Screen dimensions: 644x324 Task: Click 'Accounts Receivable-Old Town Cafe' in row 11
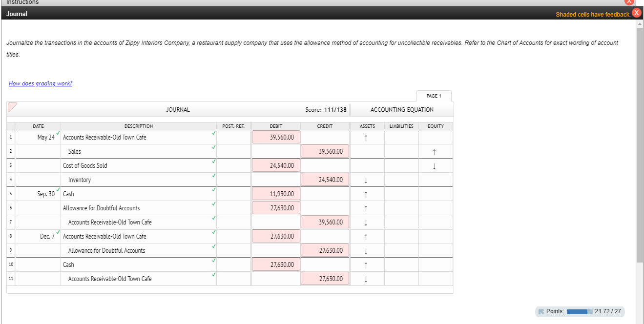(x=110, y=279)
